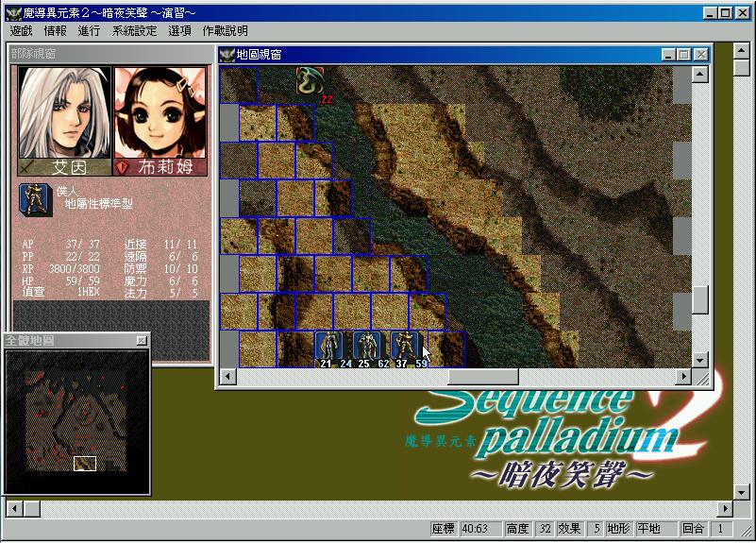Click the sword icon beside 艾因
Viewport: 756px width, 543px height.
point(27,167)
